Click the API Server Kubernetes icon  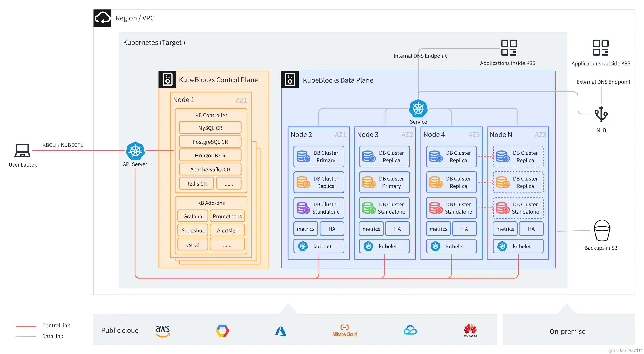(135, 151)
